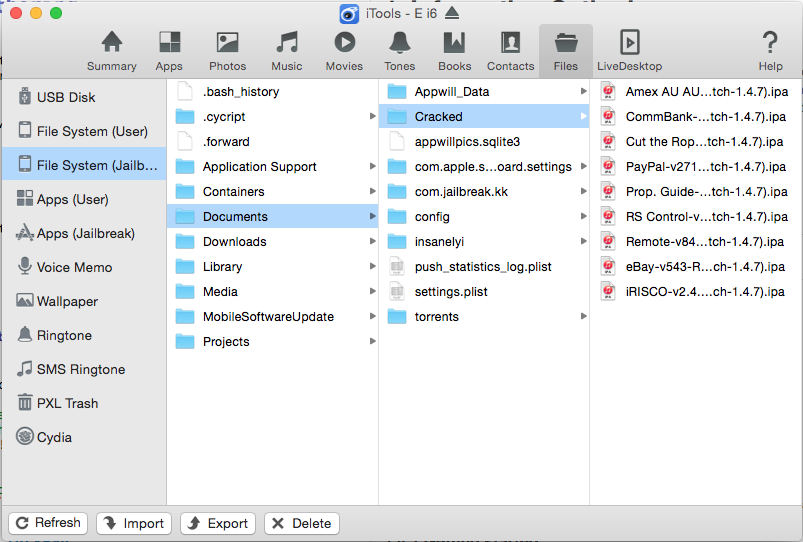Open SMS Ringtone in sidebar
Viewport: 803px width, 542px height.
(84, 369)
